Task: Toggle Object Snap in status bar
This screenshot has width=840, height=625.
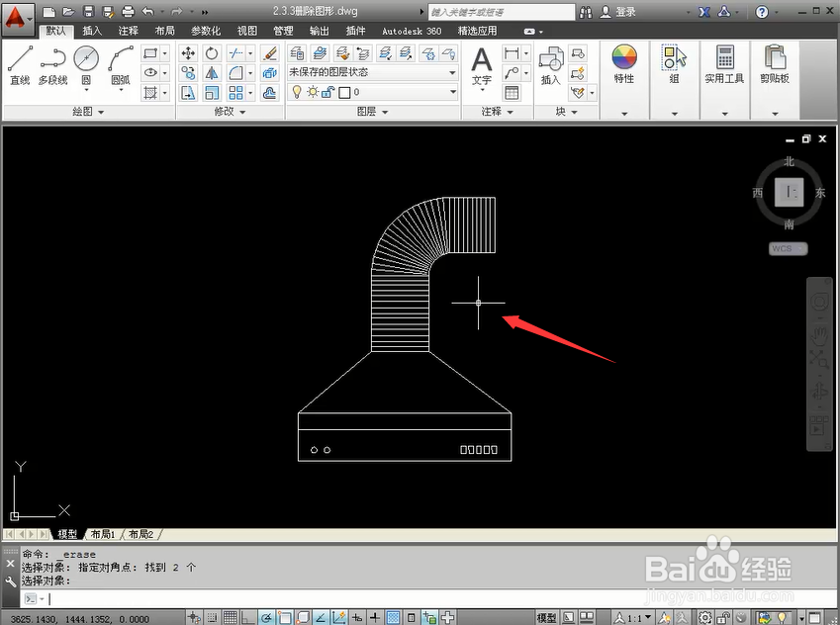Action: [285, 617]
